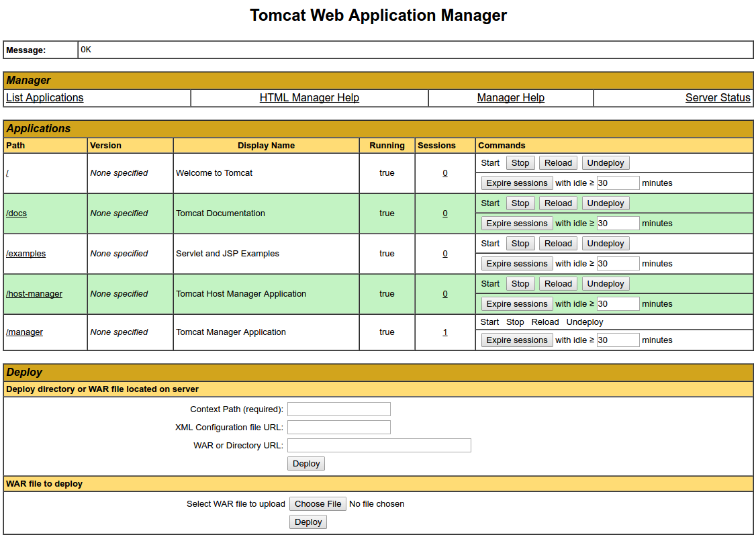This screenshot has width=756, height=541.
Task: Click the List Applications link
Action: (x=44, y=97)
